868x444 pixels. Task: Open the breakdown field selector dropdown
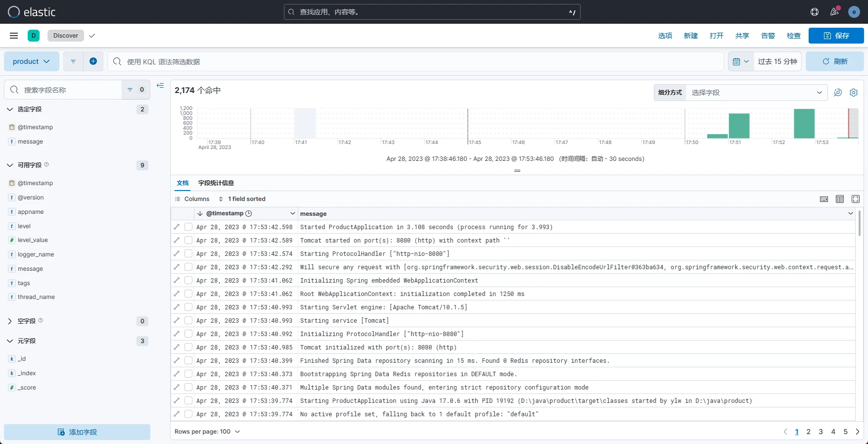756,93
